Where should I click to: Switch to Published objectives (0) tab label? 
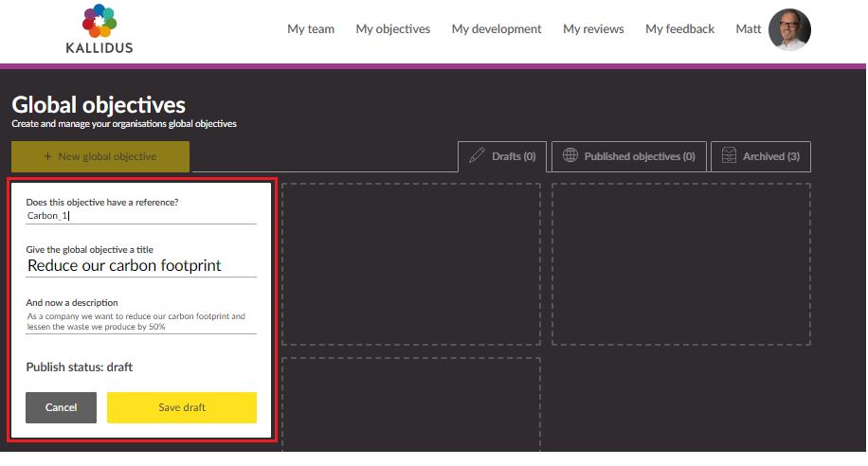coord(640,156)
